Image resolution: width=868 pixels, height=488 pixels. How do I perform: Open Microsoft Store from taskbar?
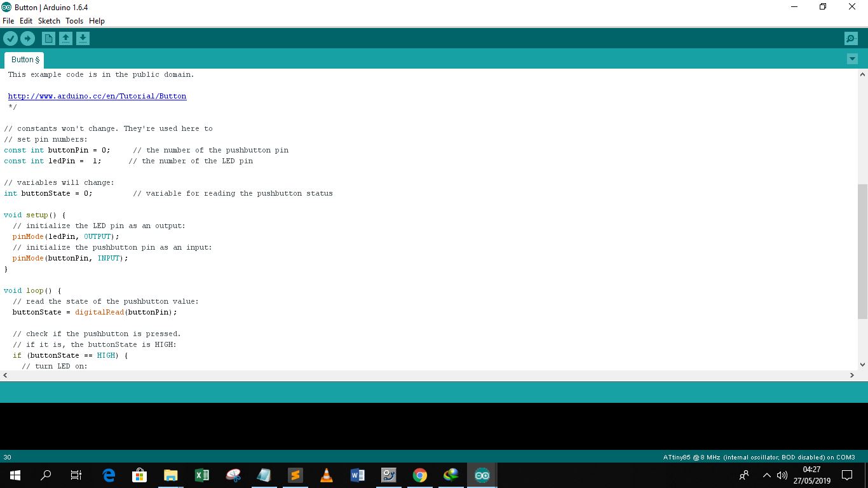tap(140, 475)
